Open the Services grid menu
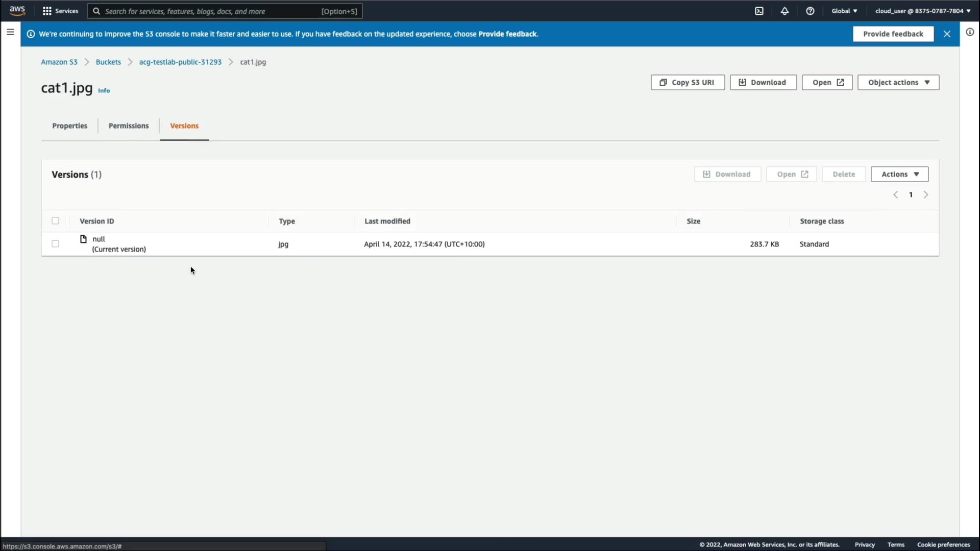Viewport: 980px width, 551px height. pyautogui.click(x=60, y=11)
